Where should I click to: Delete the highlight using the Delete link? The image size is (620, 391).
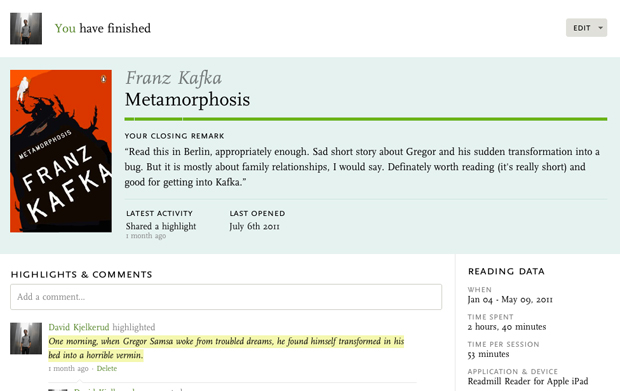click(107, 368)
